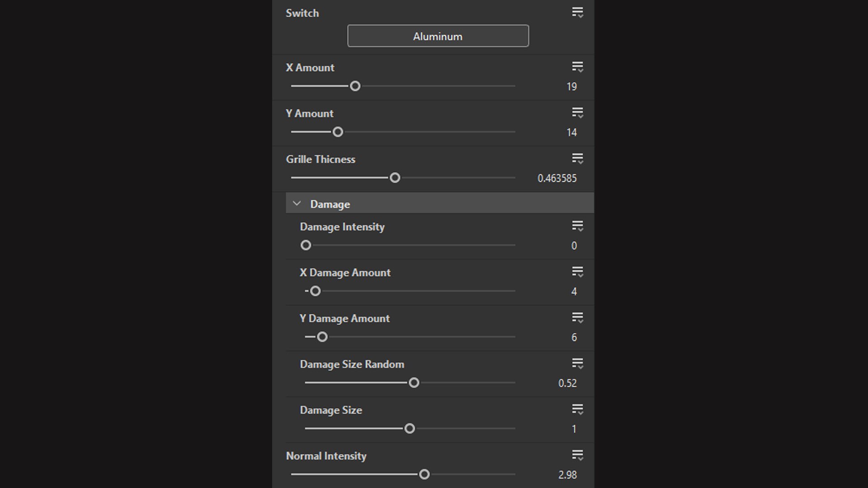Open the Damage Size options icon

(577, 410)
